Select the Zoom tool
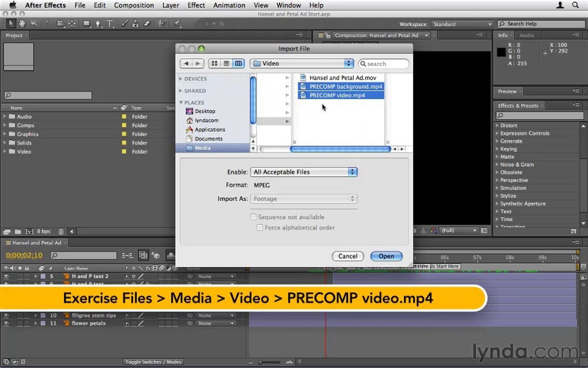This screenshot has width=588, height=368. coord(34,24)
